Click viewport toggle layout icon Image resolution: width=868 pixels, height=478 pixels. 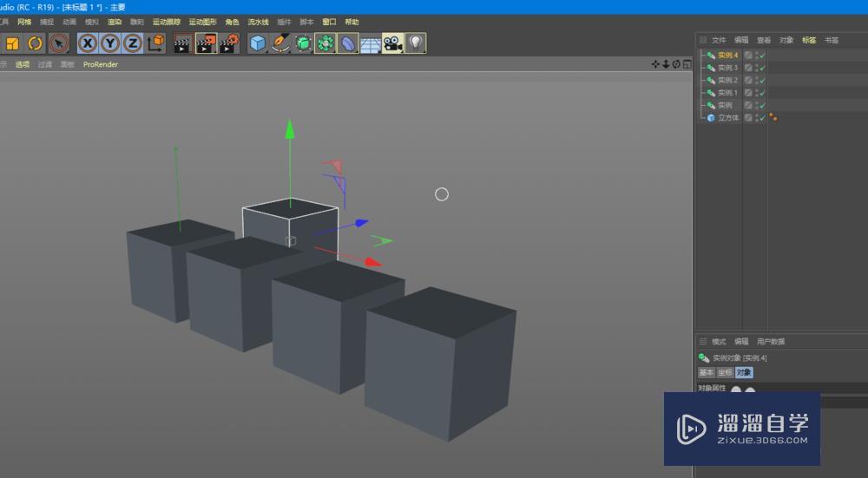[x=687, y=64]
